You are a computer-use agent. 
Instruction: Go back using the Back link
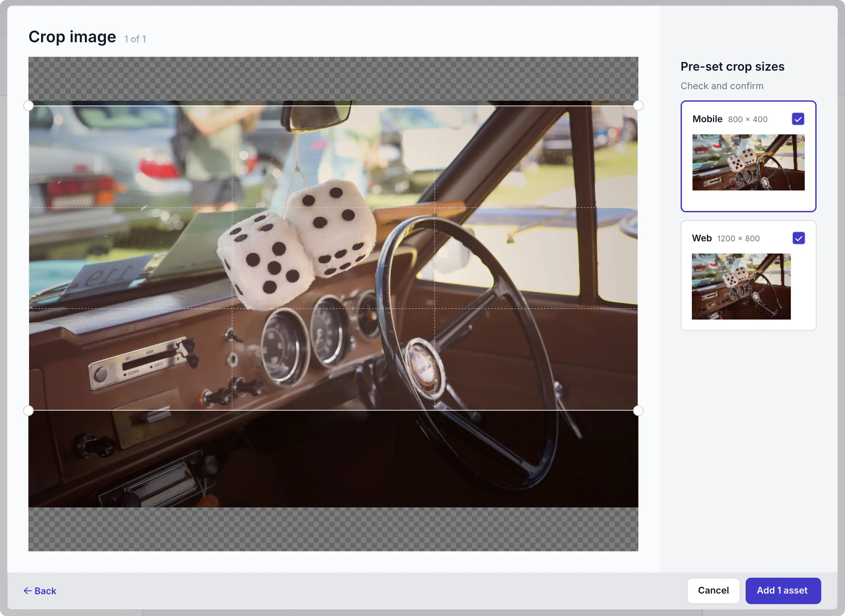pos(40,591)
